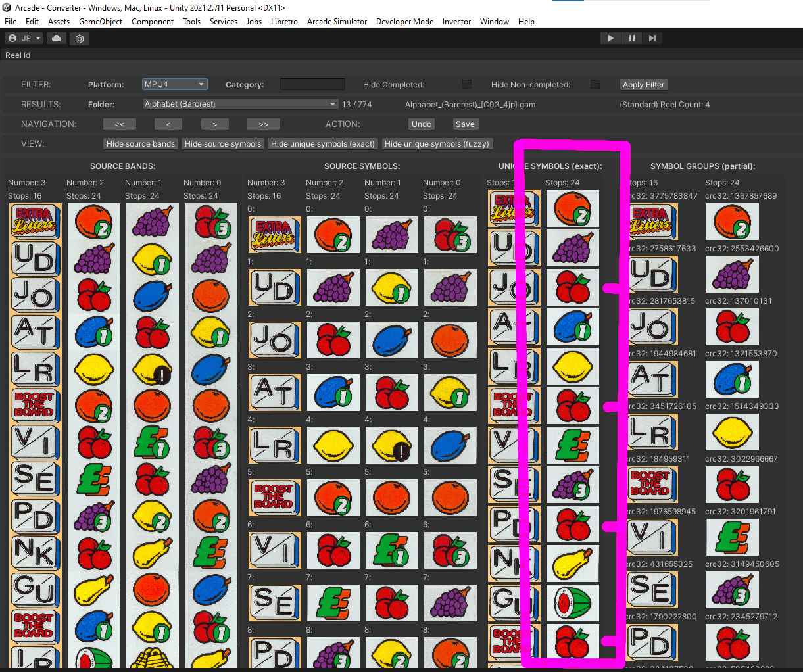Click the collab history icon beside cloud
Viewport: 803px width, 672px height.
click(x=79, y=39)
